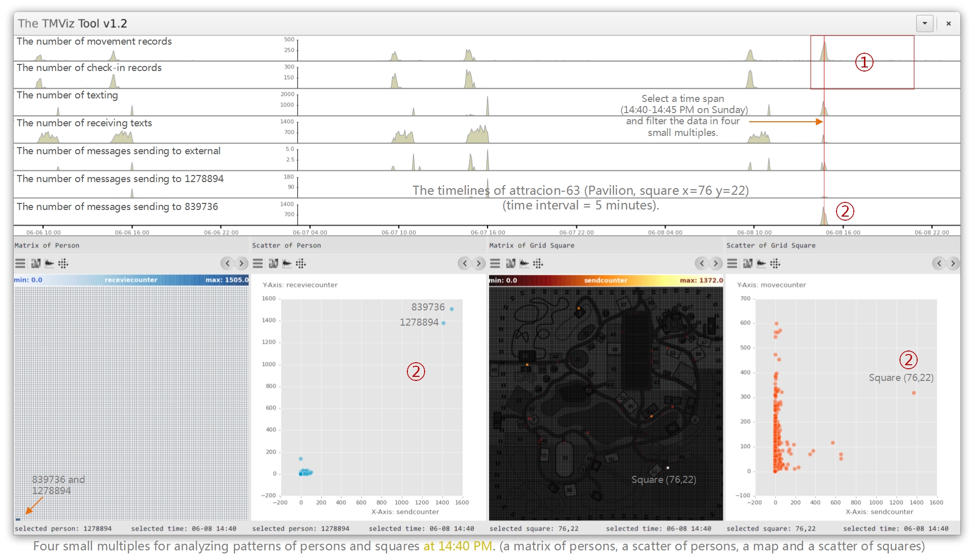Screen dimensions: 974x560
Task: Go to previous time in Scatter of Person
Action: tap(465, 263)
